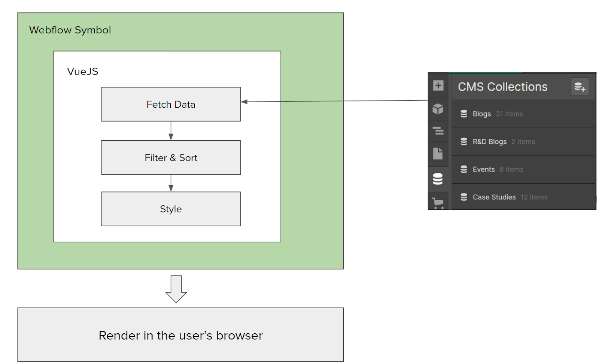Screen dimensions: 599x364
Task: Select the Fetch Data box
Action: [x=171, y=104]
